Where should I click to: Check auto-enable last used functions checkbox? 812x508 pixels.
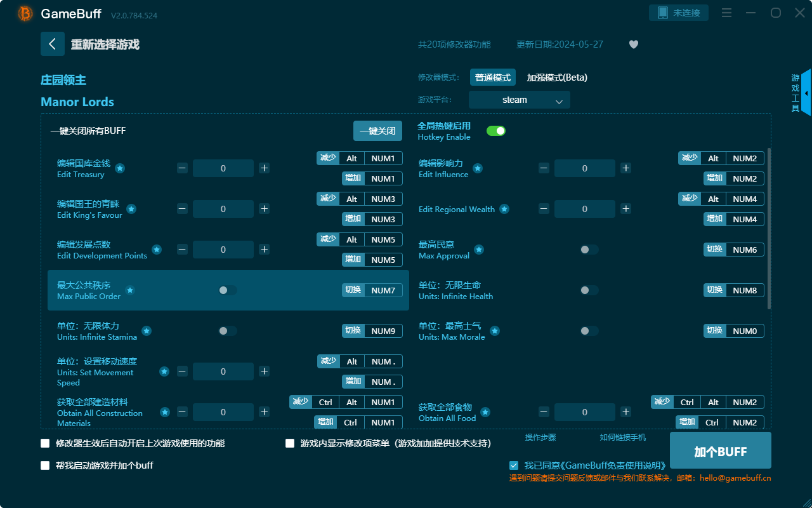pos(45,443)
